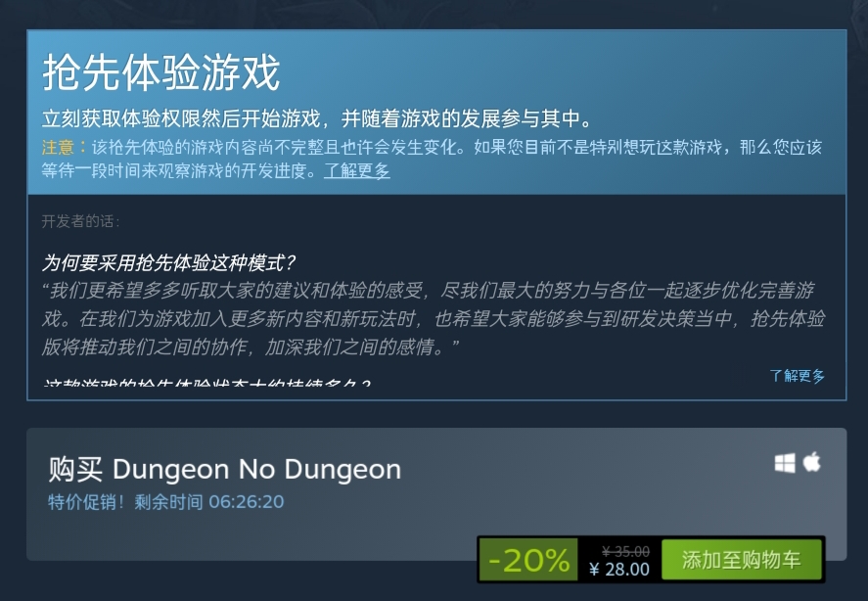Click the -20% discount badge
Screen dimensions: 868x601
[x=528, y=560]
